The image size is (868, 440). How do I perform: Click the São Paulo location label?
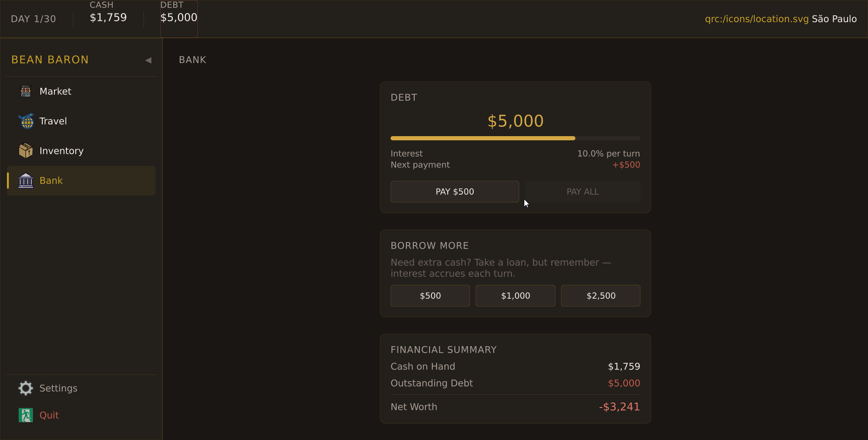834,19
